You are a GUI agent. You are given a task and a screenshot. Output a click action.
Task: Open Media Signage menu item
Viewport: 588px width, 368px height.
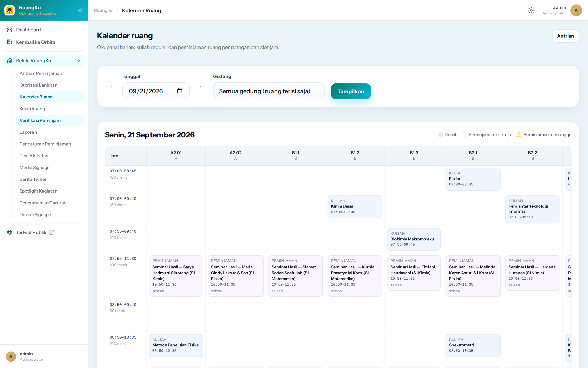coord(50,168)
